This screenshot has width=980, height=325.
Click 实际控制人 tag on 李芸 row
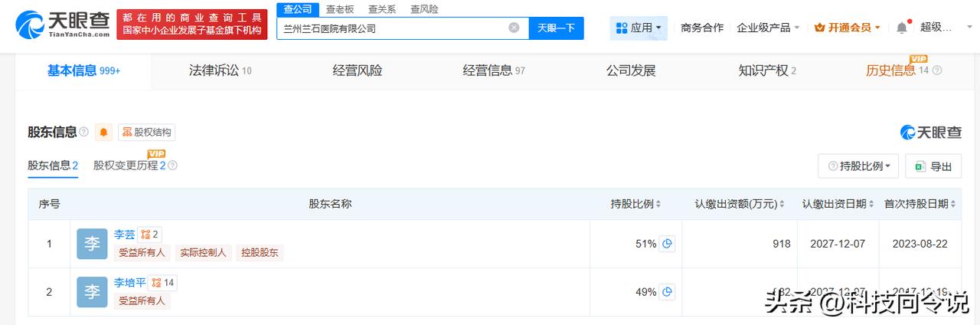click(x=203, y=252)
